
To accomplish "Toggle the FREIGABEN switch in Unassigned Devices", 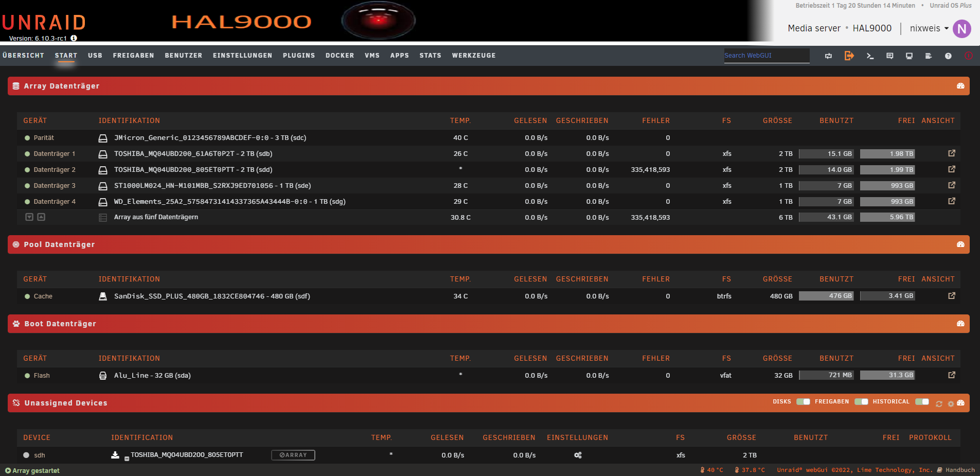I will click(x=861, y=402).
